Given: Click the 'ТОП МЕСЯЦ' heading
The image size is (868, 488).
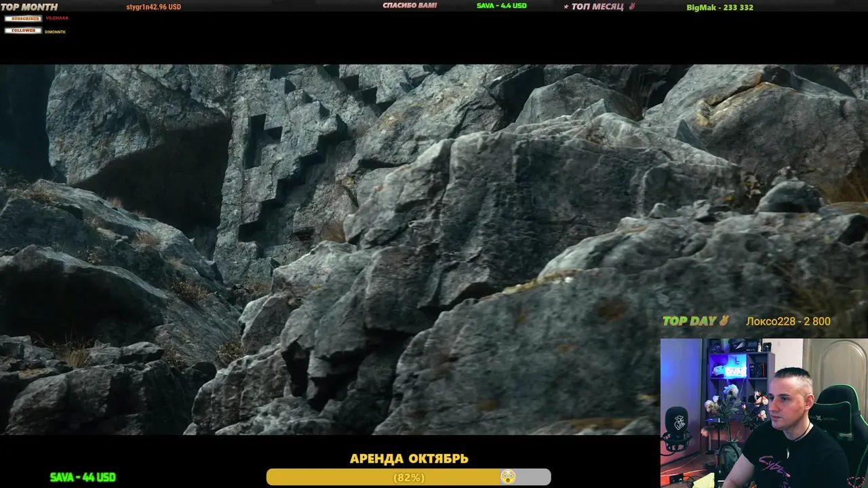Looking at the screenshot, I should (597, 7).
